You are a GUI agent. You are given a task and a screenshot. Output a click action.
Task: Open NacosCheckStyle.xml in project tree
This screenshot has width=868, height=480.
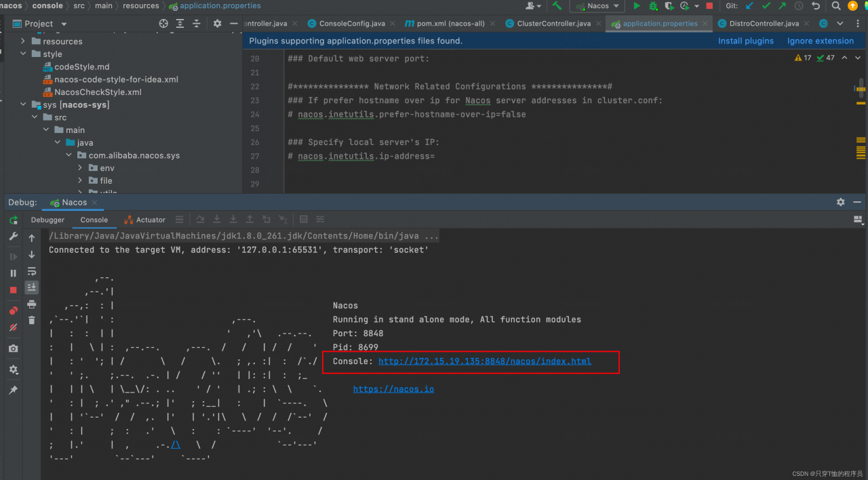pyautogui.click(x=98, y=92)
